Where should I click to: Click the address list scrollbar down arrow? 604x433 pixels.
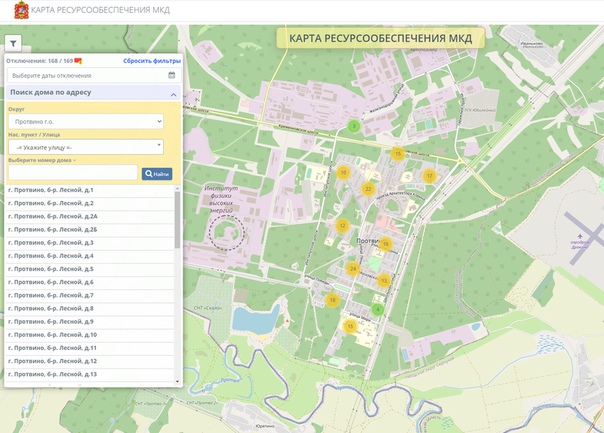178,381
